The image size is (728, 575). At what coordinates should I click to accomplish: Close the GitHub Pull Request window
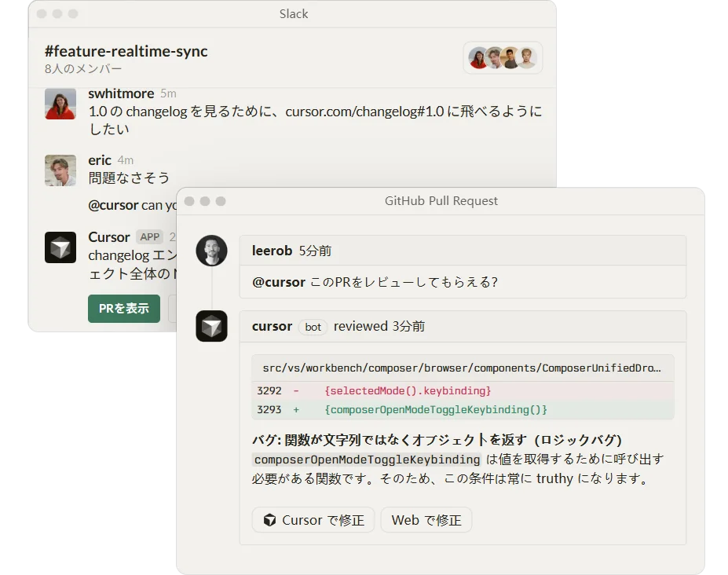[189, 201]
